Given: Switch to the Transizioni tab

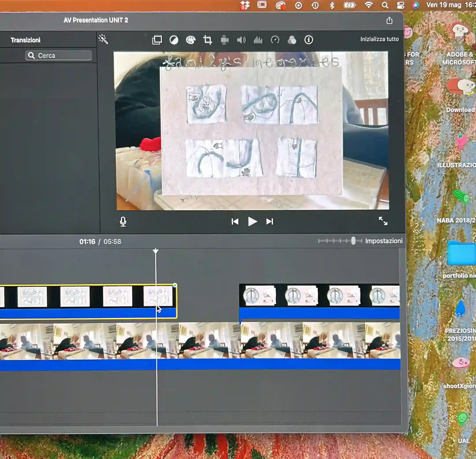Looking at the screenshot, I should 26,40.
